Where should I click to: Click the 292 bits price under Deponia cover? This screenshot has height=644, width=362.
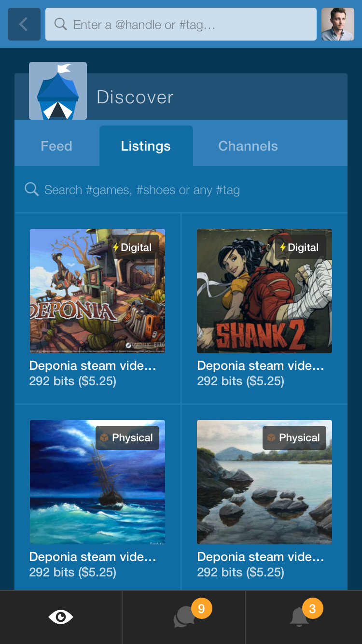[73, 381]
